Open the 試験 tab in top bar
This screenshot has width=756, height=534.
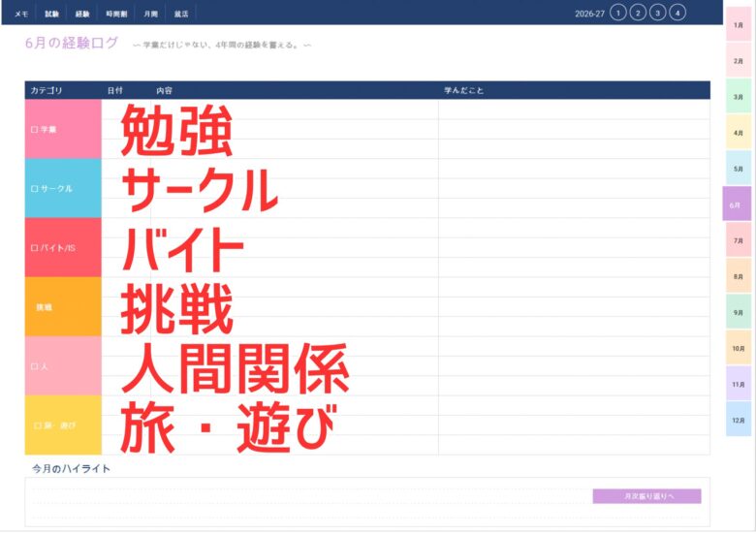point(51,14)
